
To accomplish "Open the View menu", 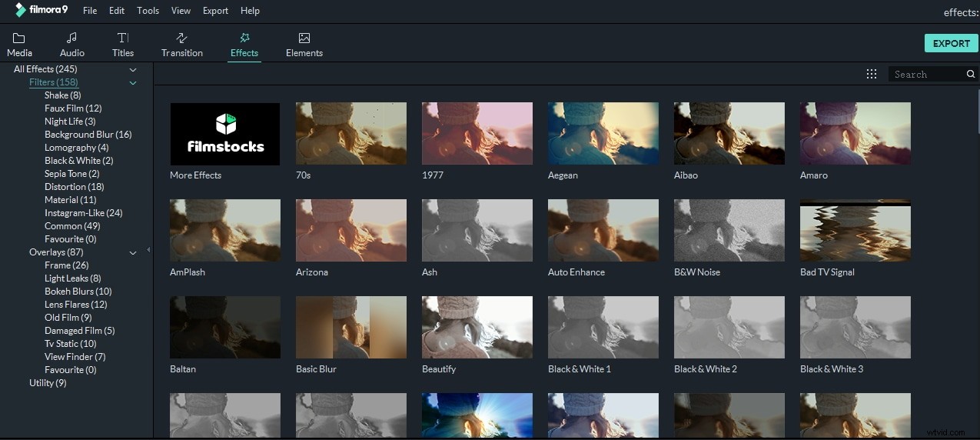I will [181, 11].
